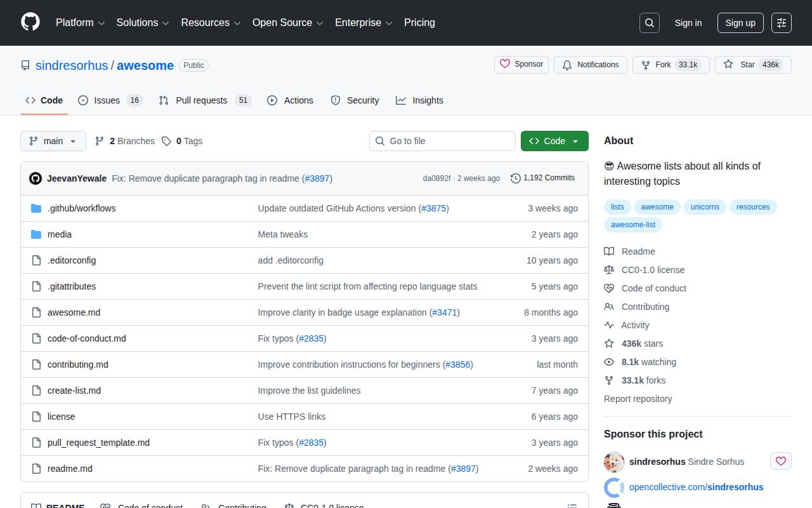Expand the Platform menu in header
Image resolution: width=812 pixels, height=508 pixels.
[x=80, y=23]
